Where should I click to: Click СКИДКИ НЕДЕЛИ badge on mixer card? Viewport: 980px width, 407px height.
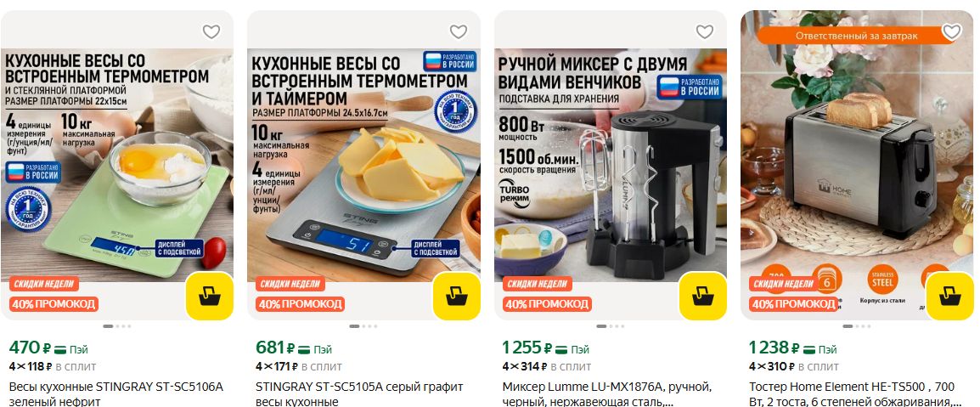(538, 284)
